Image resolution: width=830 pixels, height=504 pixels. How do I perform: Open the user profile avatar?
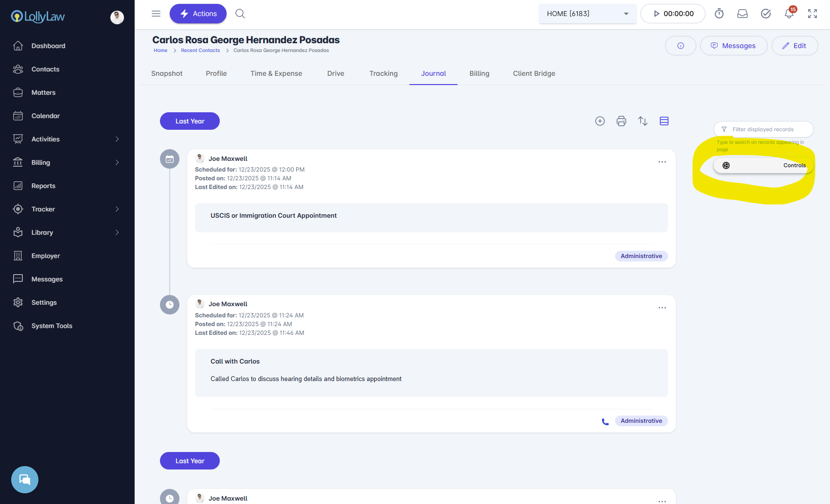tap(117, 17)
